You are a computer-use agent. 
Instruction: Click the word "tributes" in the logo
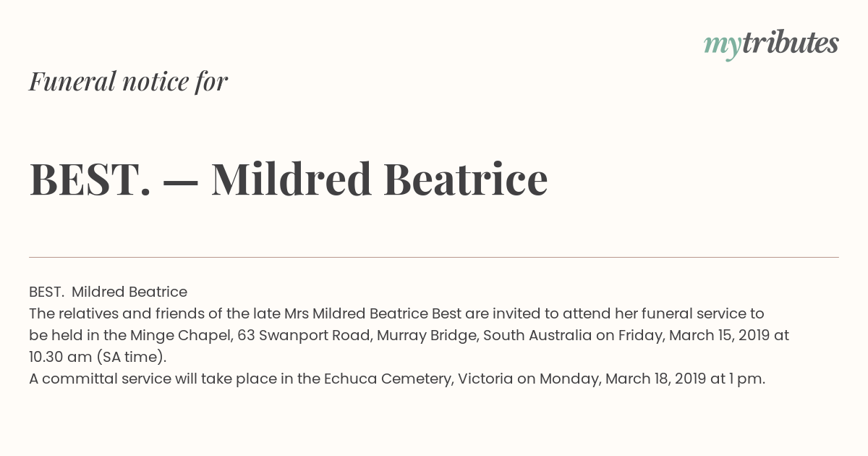coord(790,43)
